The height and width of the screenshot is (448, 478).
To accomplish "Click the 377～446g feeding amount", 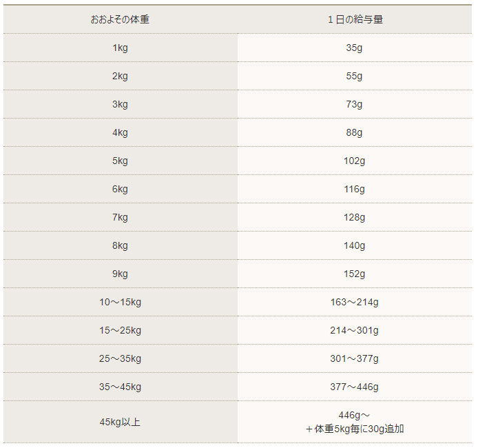I will coord(355,387).
